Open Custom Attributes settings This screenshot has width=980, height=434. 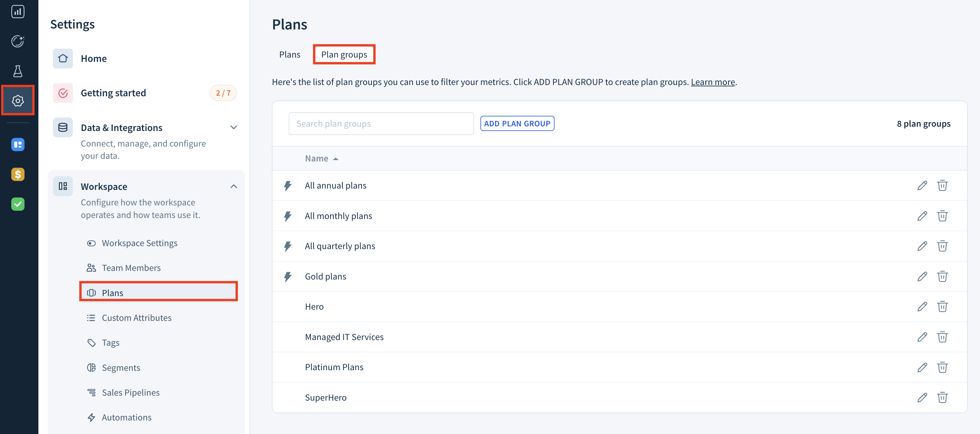[x=136, y=318]
